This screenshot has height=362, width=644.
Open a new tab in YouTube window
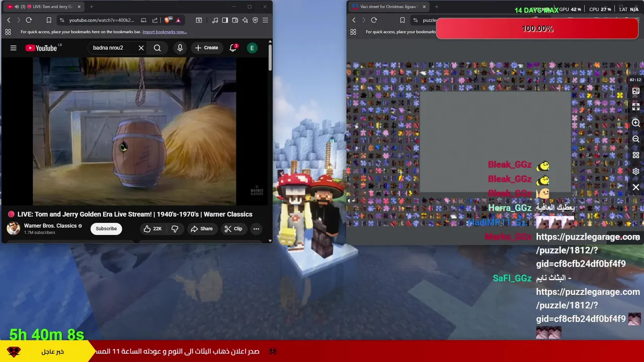(x=92, y=7)
